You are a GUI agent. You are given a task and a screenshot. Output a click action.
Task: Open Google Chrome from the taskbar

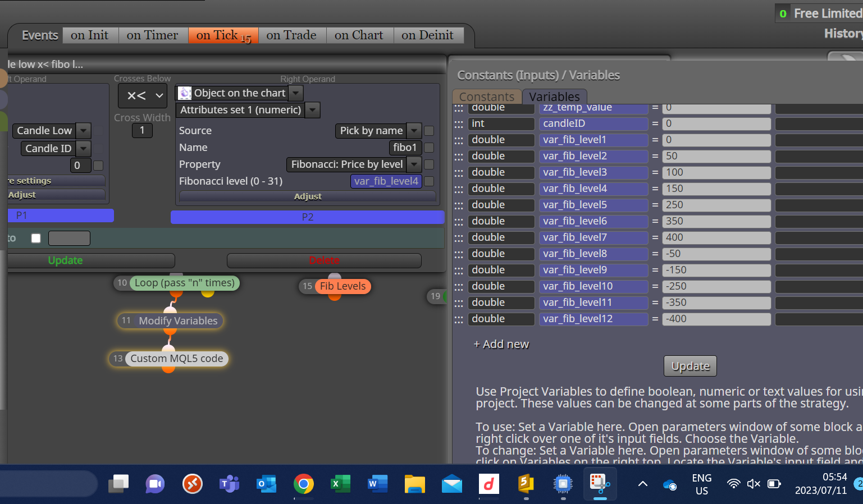(x=303, y=484)
